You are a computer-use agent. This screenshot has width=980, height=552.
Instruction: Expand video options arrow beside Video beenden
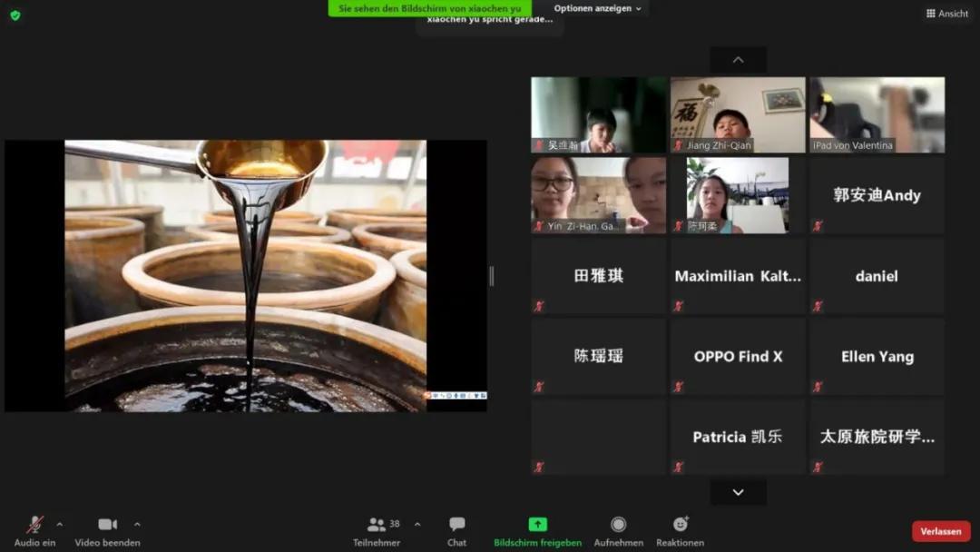[x=137, y=524]
